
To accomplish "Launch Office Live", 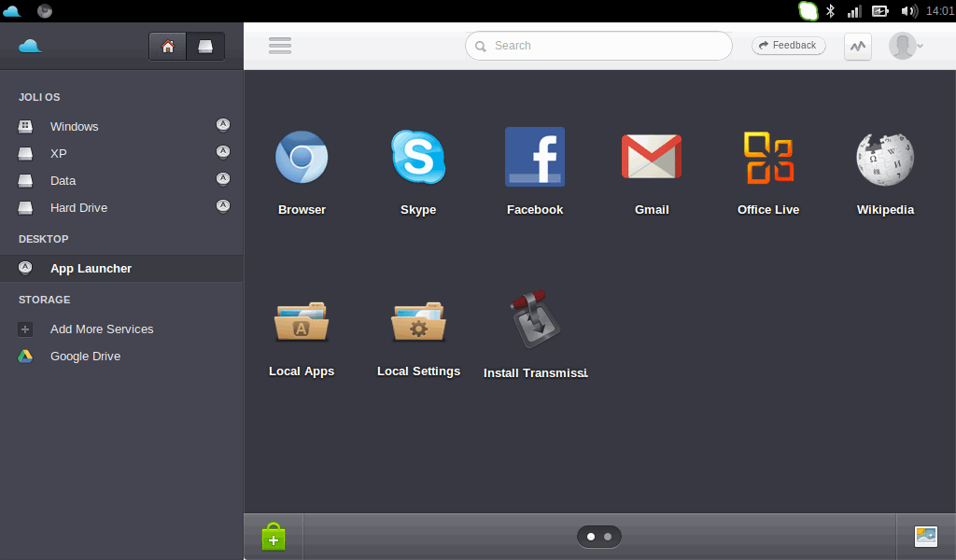I will [767, 157].
